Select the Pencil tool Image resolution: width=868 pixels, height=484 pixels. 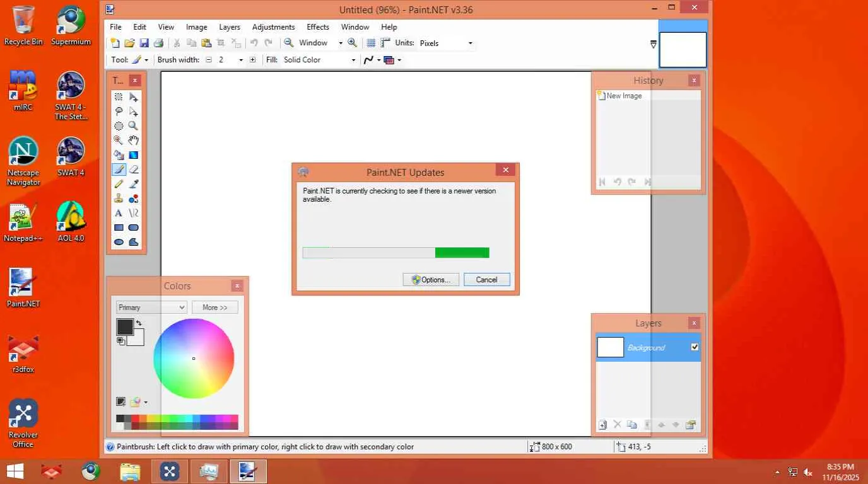click(x=119, y=184)
